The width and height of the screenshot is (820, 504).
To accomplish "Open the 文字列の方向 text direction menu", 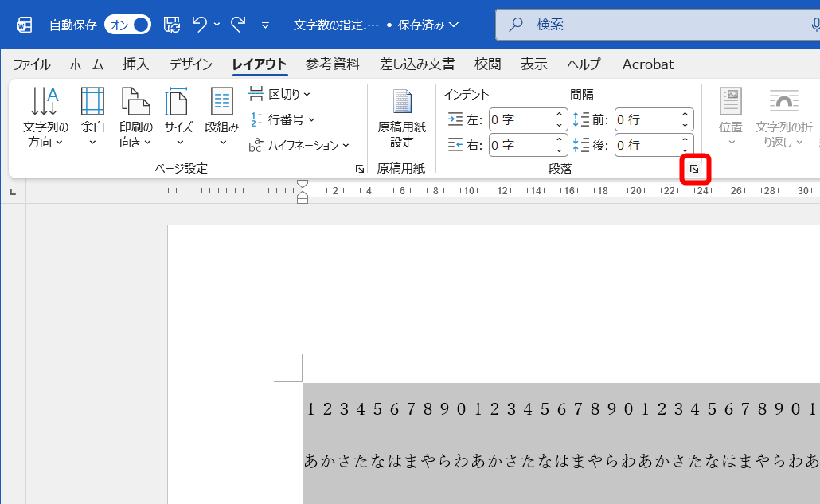I will (x=45, y=116).
